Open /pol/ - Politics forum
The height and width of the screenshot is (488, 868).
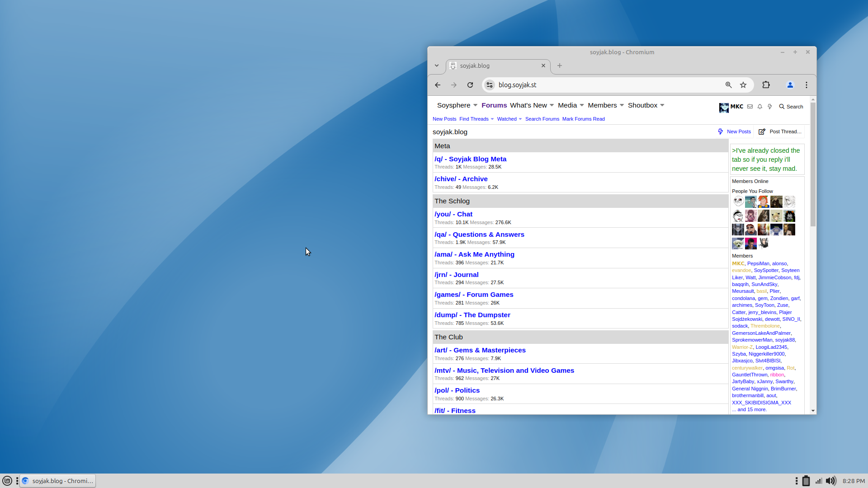[457, 390]
